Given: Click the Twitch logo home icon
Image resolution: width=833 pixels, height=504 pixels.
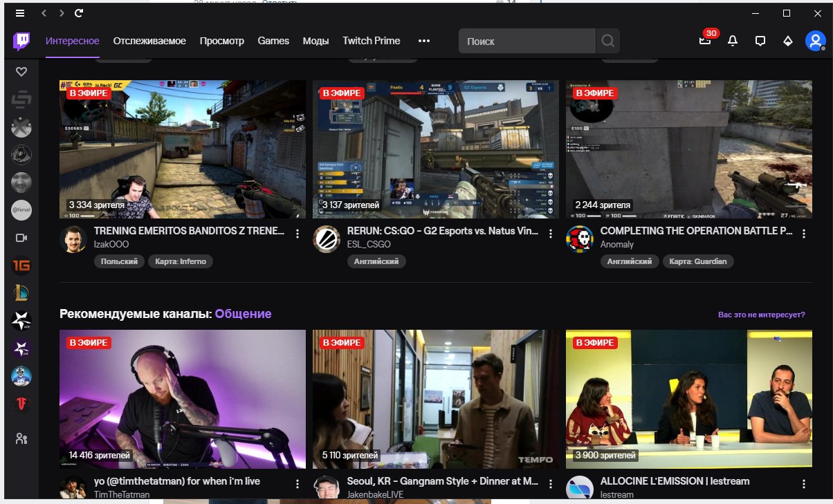Looking at the screenshot, I should coord(21,41).
